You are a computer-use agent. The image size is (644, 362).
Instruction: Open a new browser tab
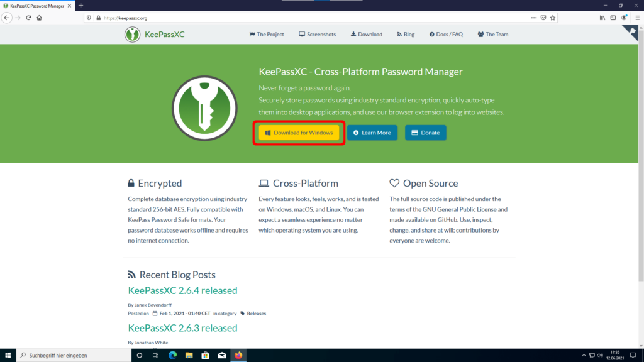[81, 6]
